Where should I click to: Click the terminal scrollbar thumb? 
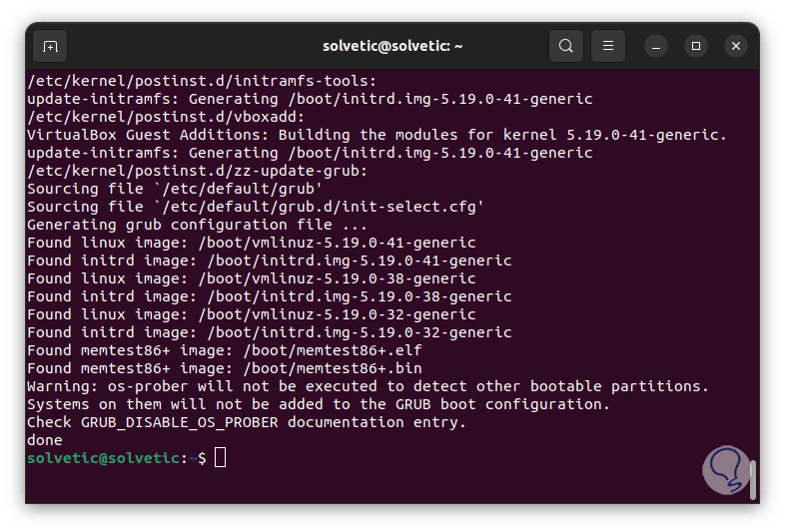coord(752,479)
